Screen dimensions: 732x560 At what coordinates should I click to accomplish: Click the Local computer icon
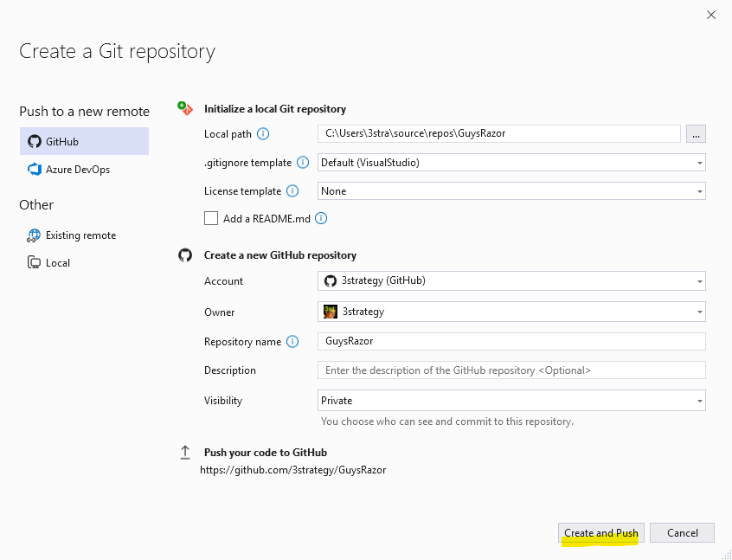click(34, 263)
